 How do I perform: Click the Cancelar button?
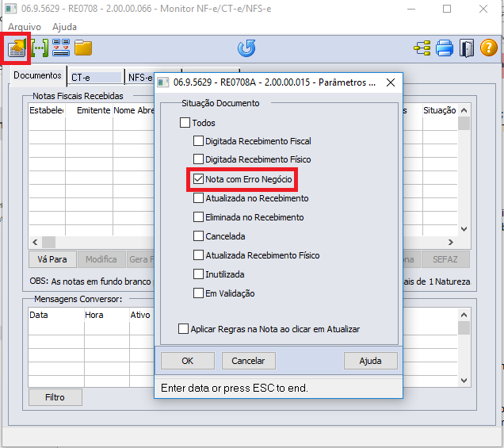click(248, 361)
